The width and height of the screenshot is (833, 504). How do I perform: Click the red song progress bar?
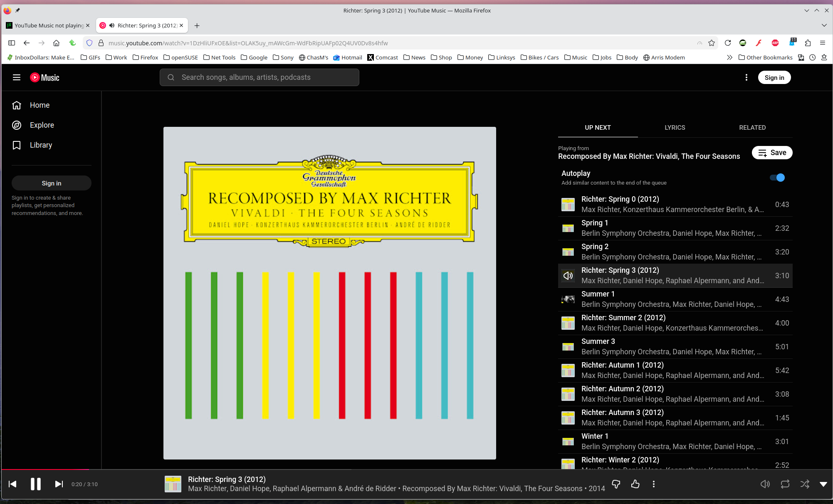tap(46, 469)
